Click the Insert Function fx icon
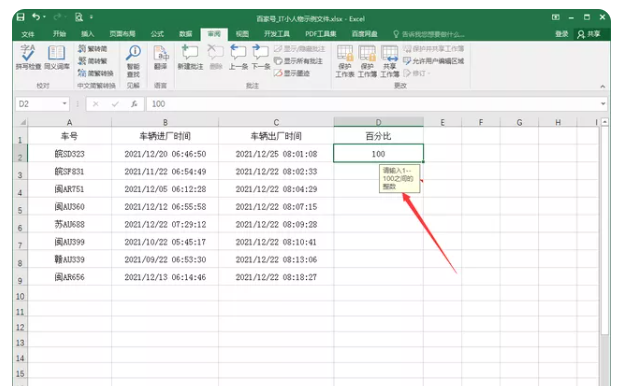 pyautogui.click(x=134, y=104)
